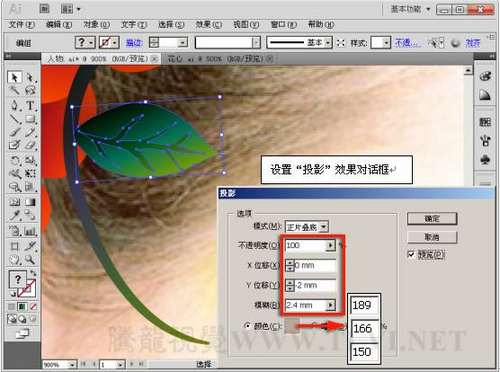Open the stroke color dropdown in control bar
Screen dimensions: 500x372
pyautogui.click(x=115, y=43)
